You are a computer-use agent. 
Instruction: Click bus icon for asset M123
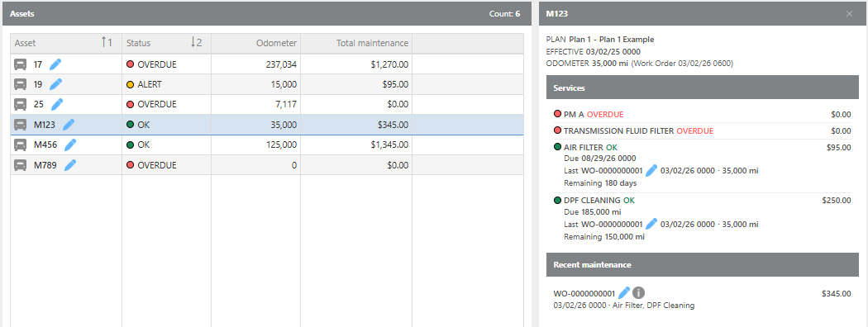coord(21,125)
